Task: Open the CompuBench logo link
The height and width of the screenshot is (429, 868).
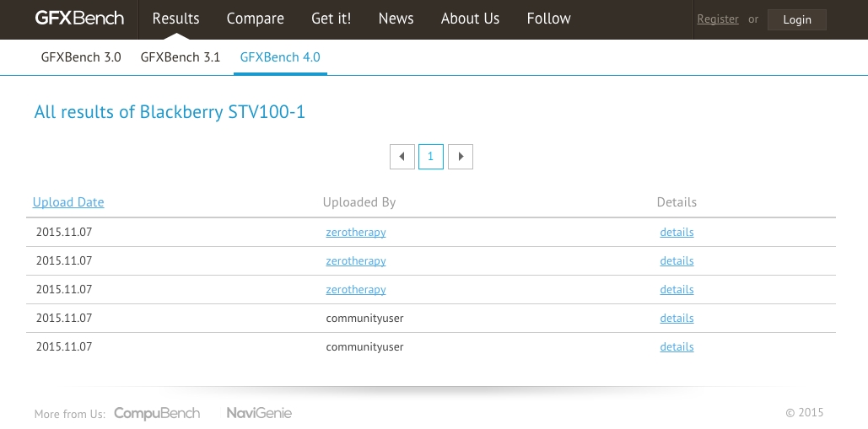Action: pos(157,414)
